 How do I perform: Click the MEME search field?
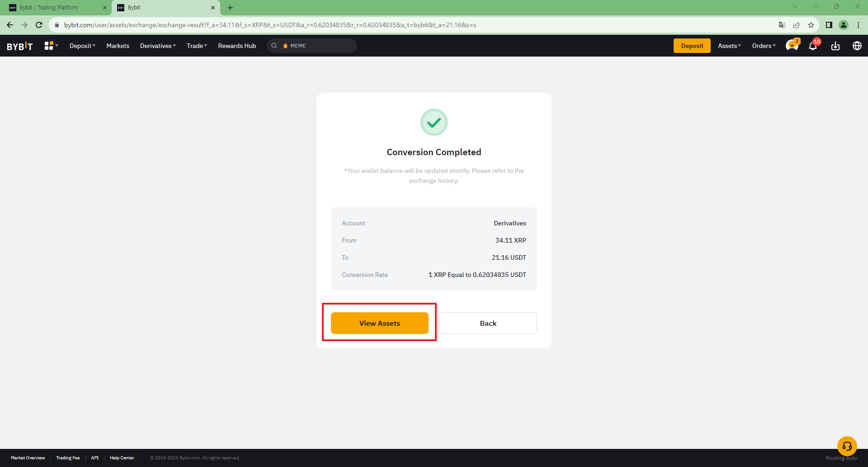click(316, 46)
